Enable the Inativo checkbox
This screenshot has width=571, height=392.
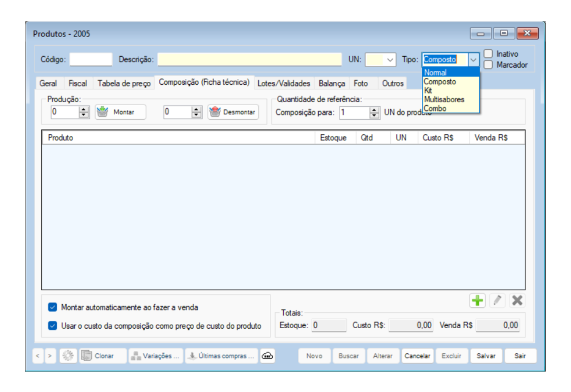tap(488, 54)
